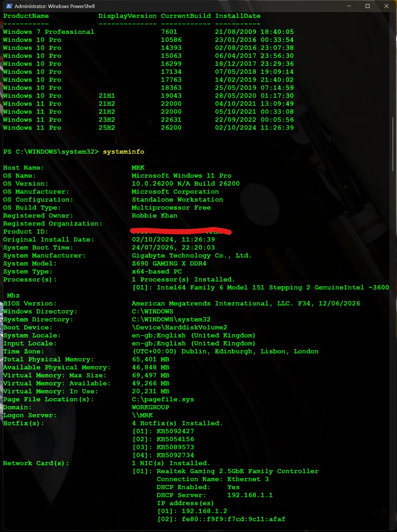This screenshot has width=397, height=532.
Task: Click the 'Windows 7 Professional' row text
Action: click(x=49, y=32)
